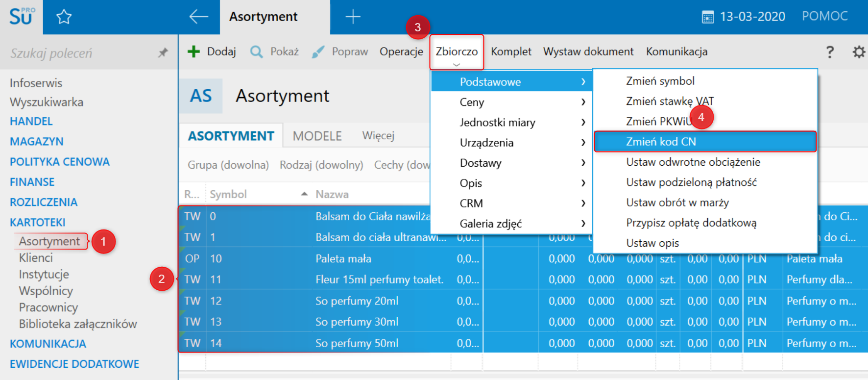Expand Jednostki miary submenu
Viewport: 868px width, 380px height.
point(511,122)
